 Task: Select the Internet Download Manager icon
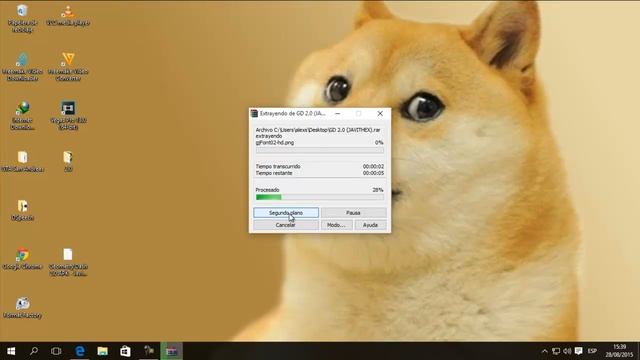click(x=22, y=116)
